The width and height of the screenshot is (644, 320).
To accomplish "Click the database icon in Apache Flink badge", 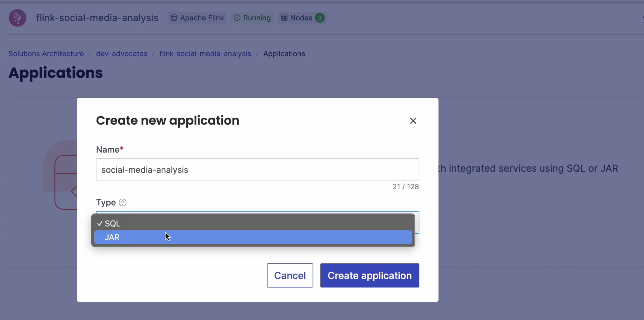I will click(174, 18).
